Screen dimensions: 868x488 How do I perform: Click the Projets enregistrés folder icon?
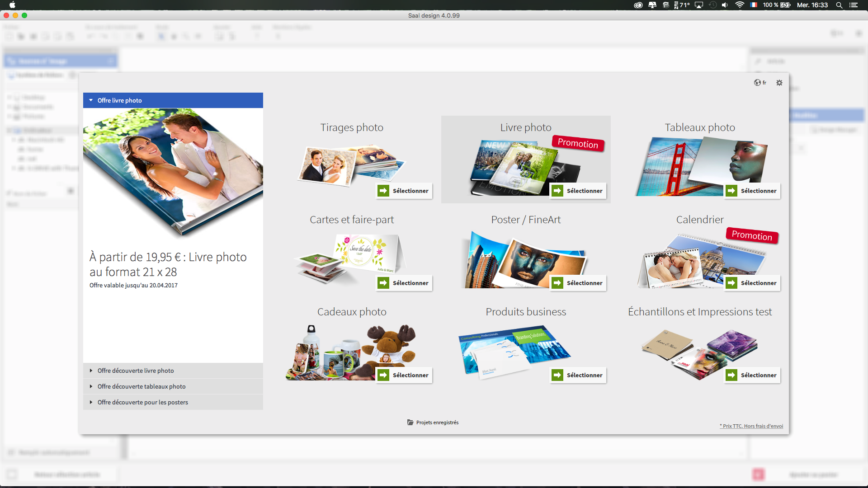click(x=410, y=422)
